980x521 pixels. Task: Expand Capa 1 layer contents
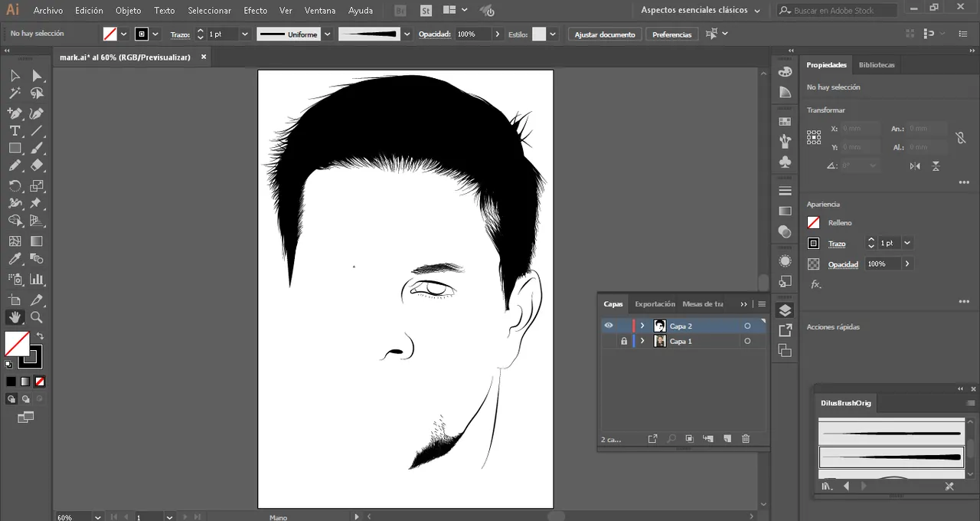[642, 342]
